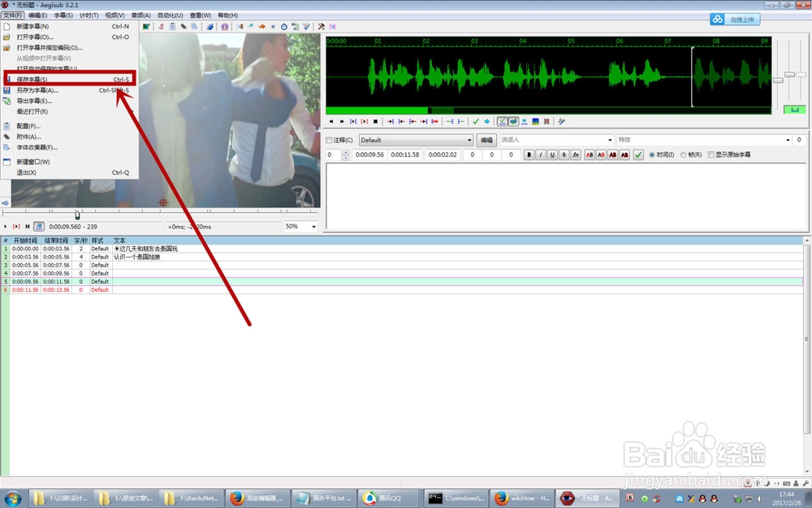Screen dimensions: 812x508
Task: Apply strikeout formatting button
Action: click(564, 154)
